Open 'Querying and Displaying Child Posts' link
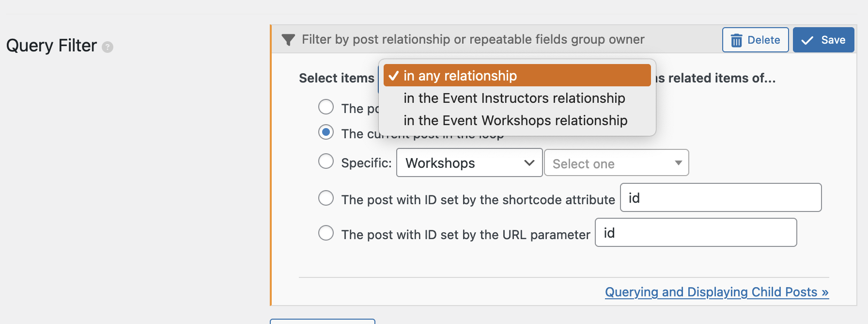Viewport: 868px width, 324px height. 717,292
